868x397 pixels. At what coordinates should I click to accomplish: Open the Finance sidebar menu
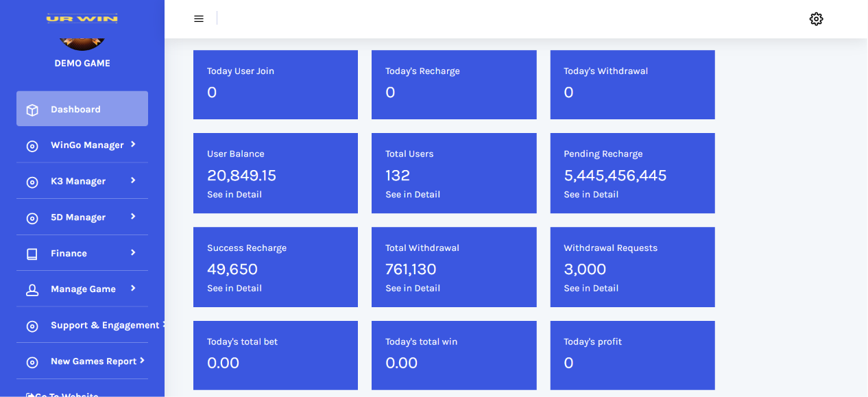[82, 253]
